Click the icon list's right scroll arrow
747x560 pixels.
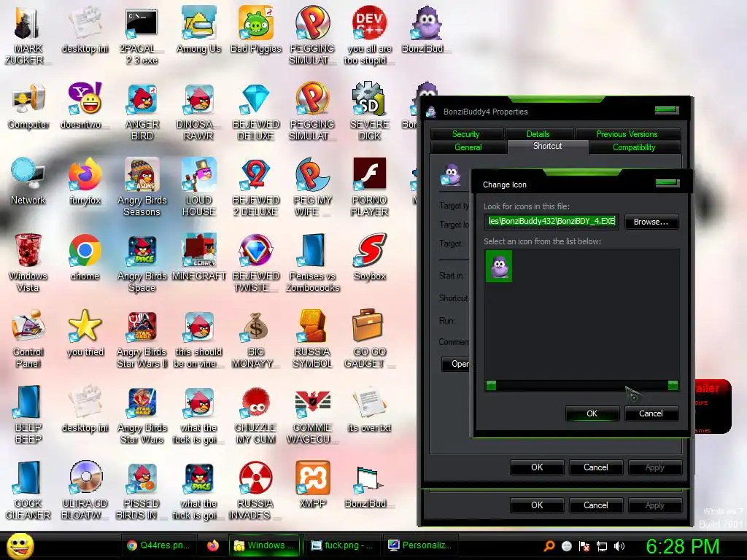(673, 385)
